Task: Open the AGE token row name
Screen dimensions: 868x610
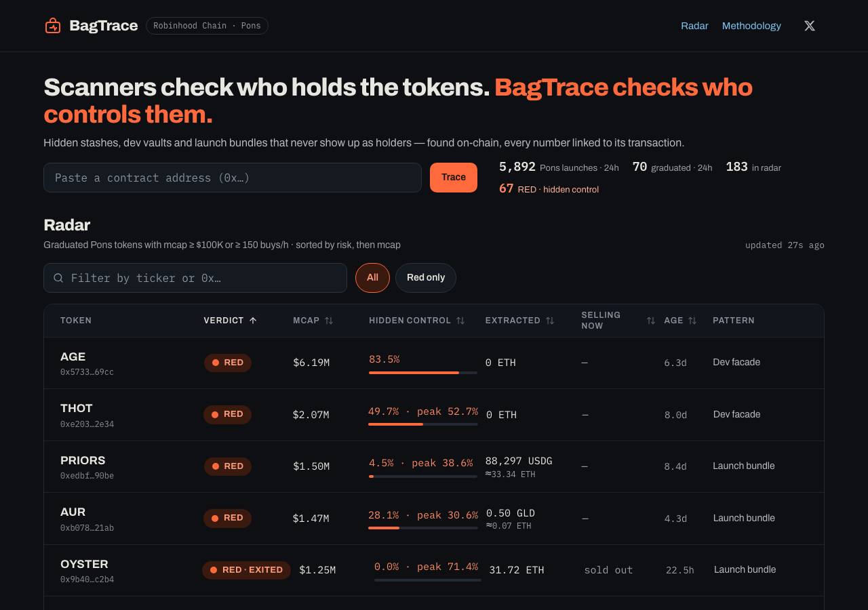Action: pyautogui.click(x=73, y=357)
